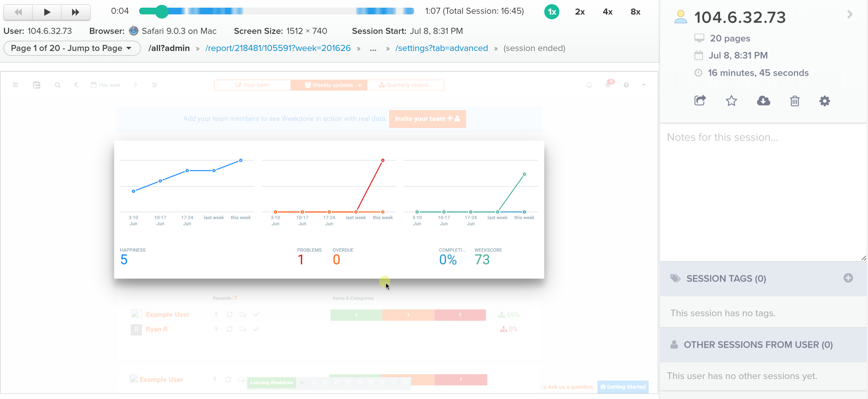Expand the Session Tags section

pyautogui.click(x=726, y=279)
